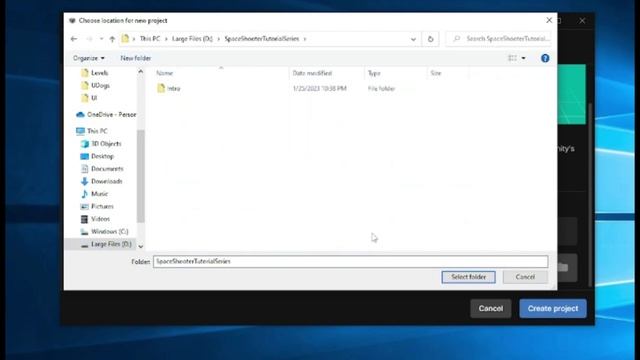Open recent locations dropdown arrow
640x360 pixels.
pos(101,39)
